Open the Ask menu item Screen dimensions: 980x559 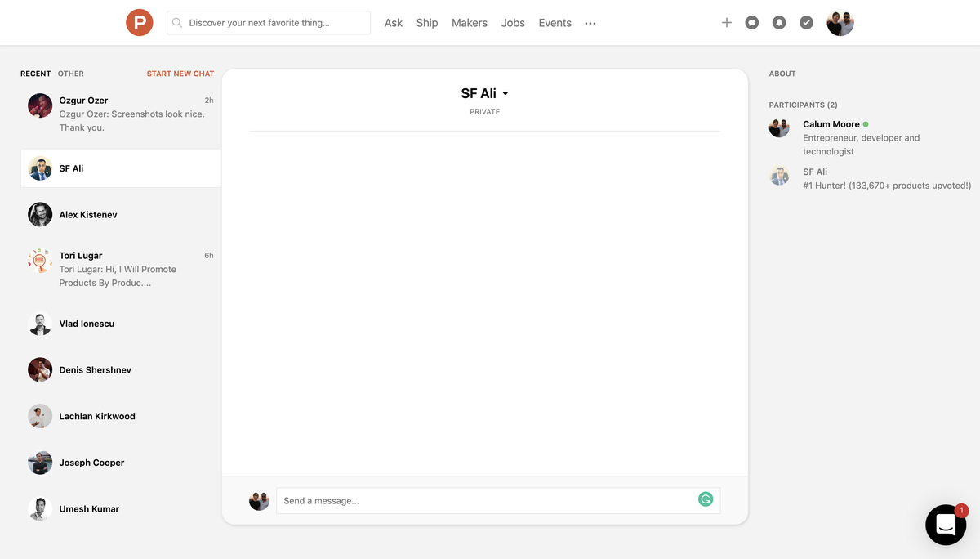[394, 23]
